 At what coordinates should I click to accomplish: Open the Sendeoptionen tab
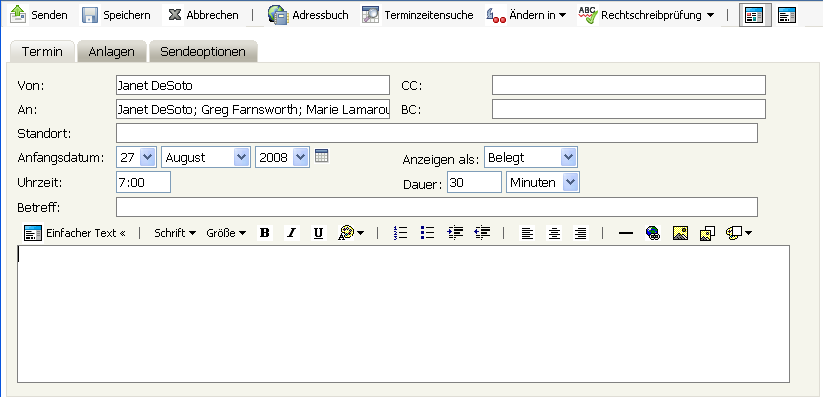[x=203, y=52]
